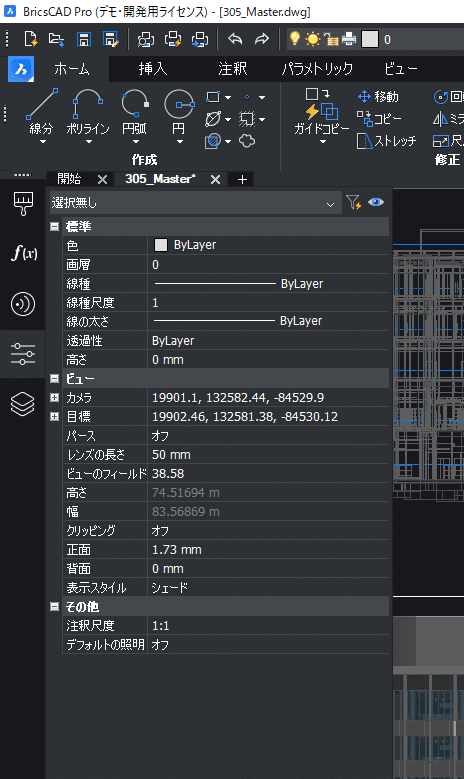Click the Open file icon

pyautogui.click(x=57, y=39)
